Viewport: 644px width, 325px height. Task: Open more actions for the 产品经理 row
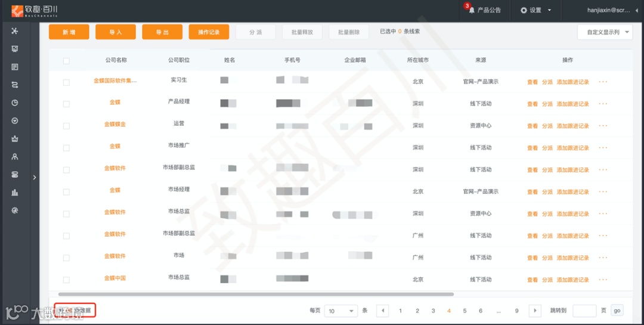[602, 104]
